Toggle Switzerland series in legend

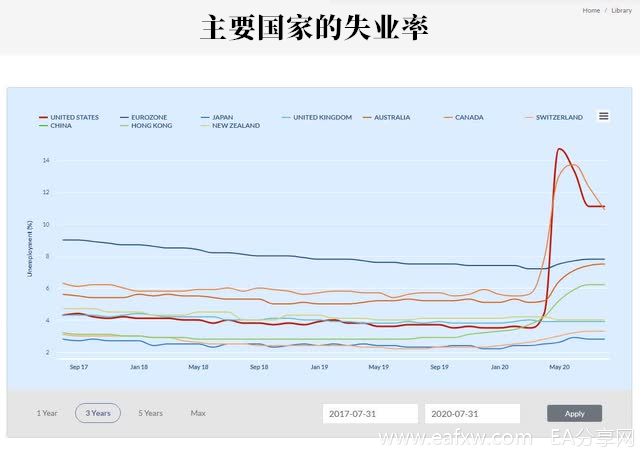(x=558, y=117)
